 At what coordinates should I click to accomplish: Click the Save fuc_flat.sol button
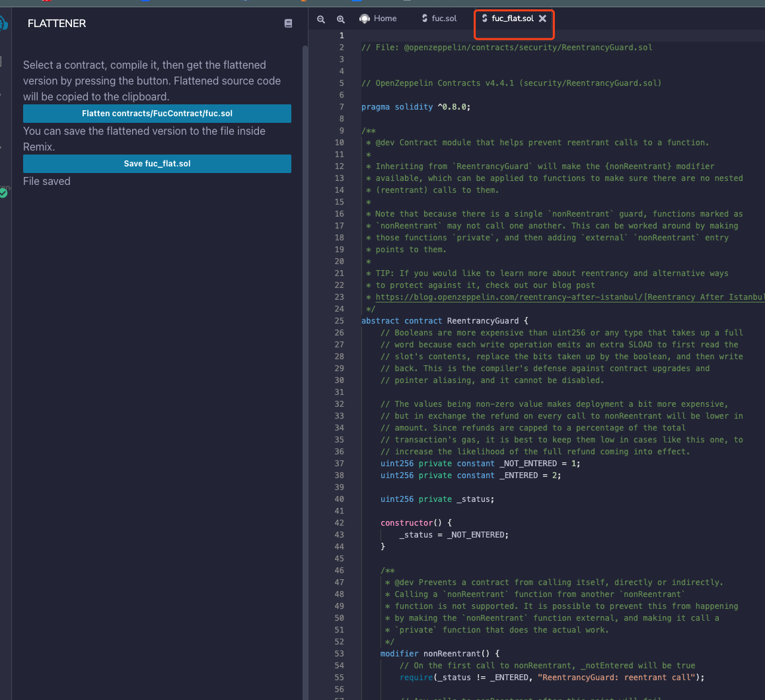tap(157, 163)
